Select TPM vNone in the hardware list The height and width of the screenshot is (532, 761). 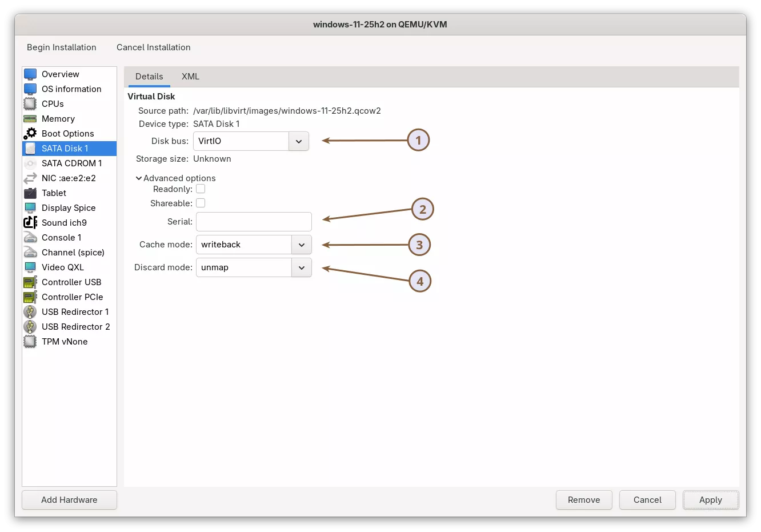click(x=69, y=342)
